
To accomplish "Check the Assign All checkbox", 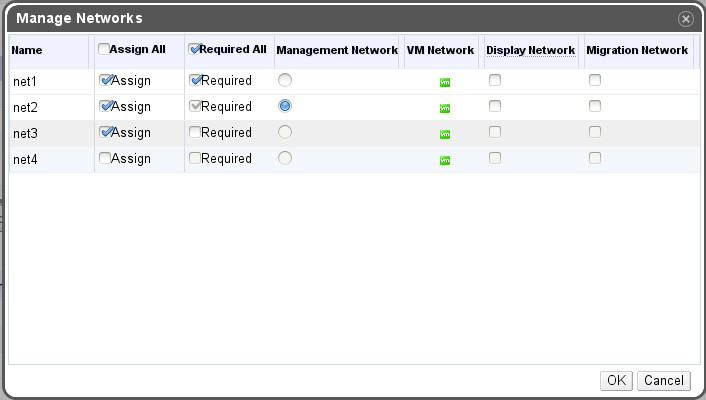I will [x=104, y=49].
